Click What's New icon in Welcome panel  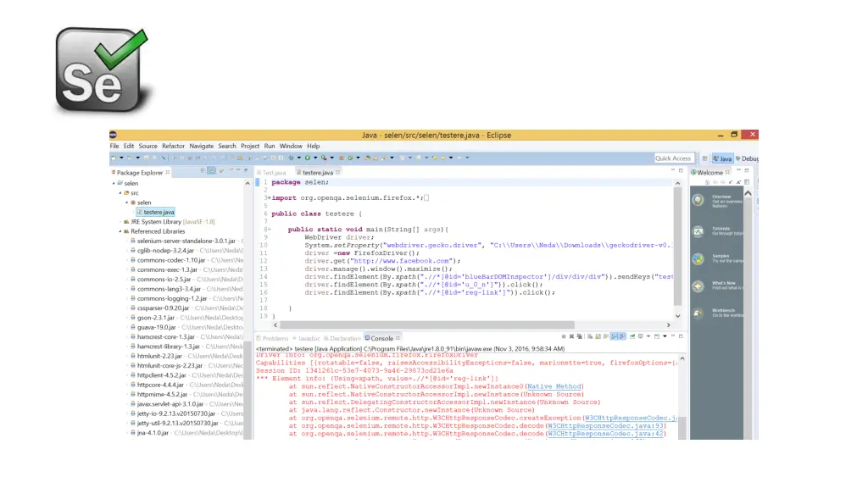698,286
